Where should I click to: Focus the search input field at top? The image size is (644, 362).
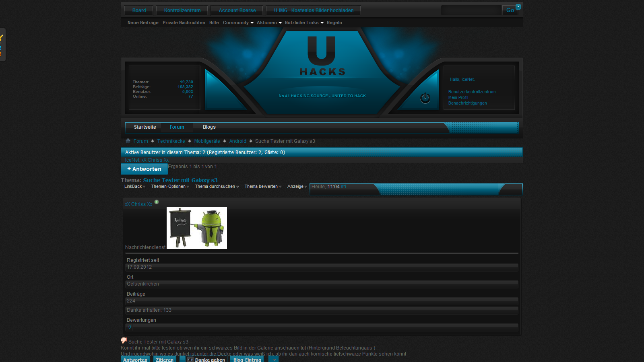(x=471, y=10)
